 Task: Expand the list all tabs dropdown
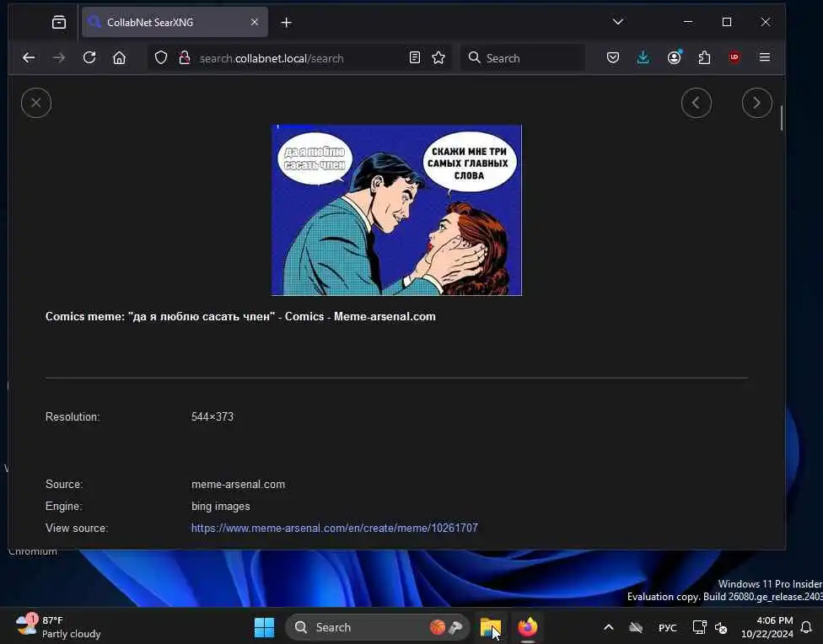(x=618, y=22)
